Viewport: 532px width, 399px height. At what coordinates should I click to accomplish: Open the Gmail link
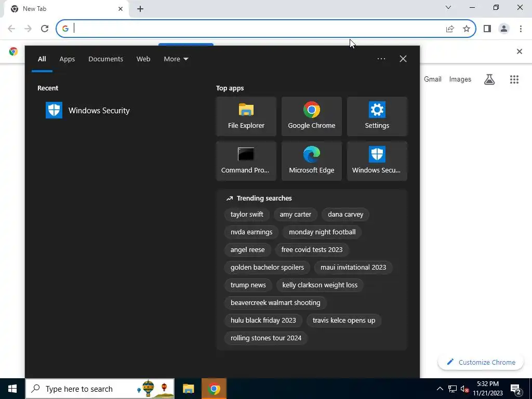[432, 79]
